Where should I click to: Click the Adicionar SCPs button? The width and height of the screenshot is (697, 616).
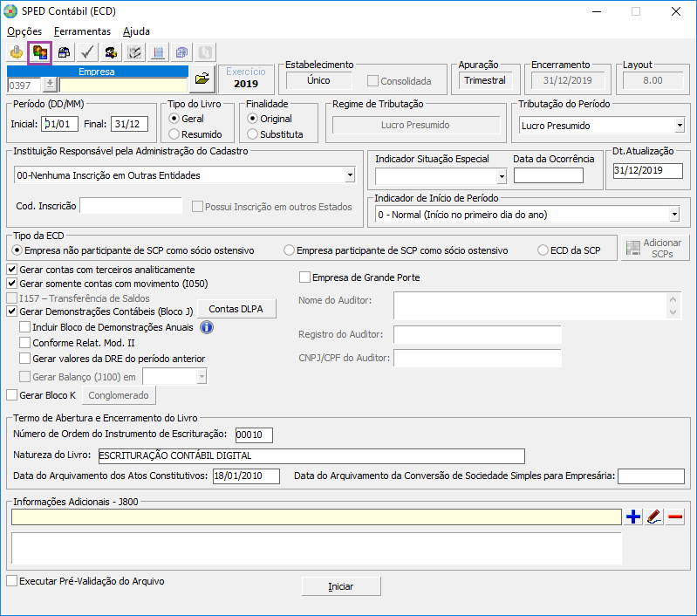tap(655, 248)
